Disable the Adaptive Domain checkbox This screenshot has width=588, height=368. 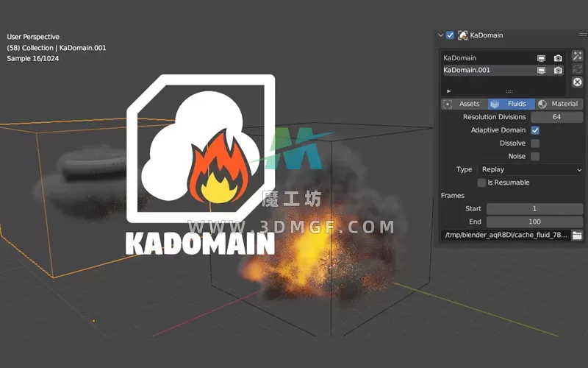535,130
